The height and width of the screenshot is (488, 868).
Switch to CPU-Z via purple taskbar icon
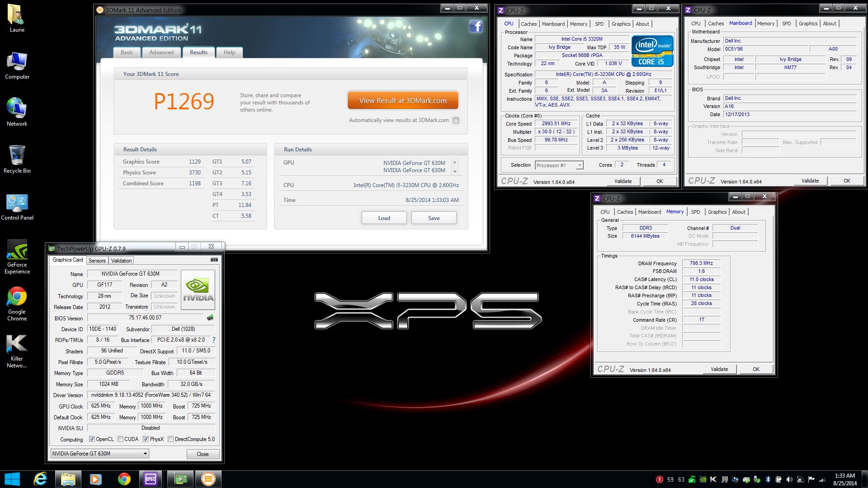tap(151, 479)
